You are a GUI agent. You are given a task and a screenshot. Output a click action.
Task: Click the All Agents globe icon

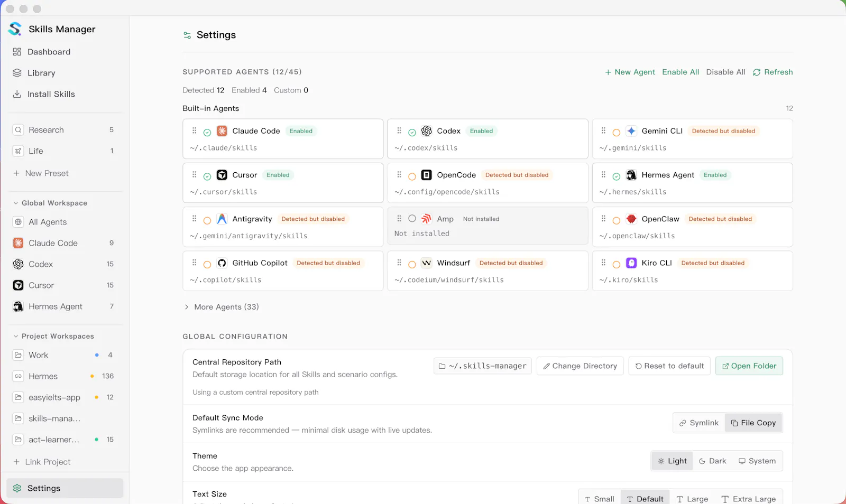pyautogui.click(x=19, y=222)
